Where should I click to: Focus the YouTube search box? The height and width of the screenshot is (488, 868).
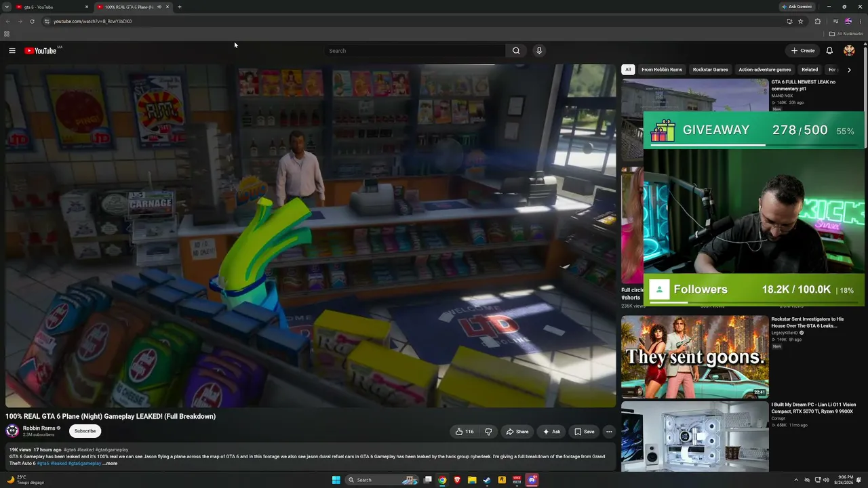click(415, 51)
